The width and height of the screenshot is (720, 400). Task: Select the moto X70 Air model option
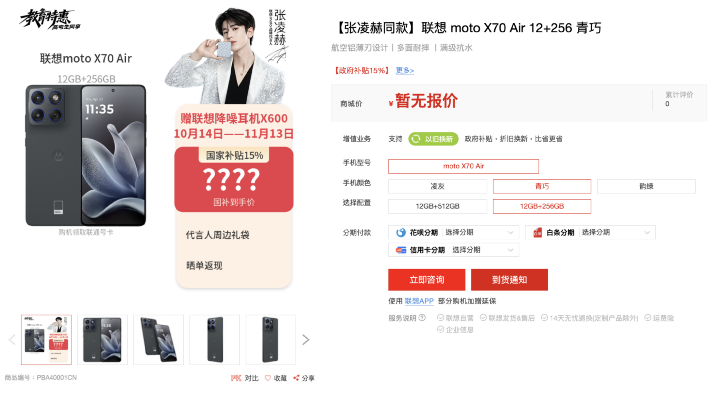click(463, 166)
